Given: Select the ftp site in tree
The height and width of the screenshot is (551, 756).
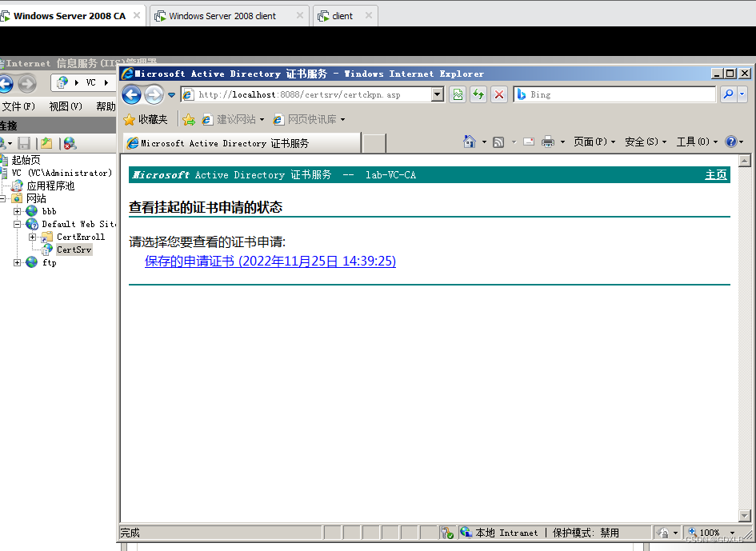Looking at the screenshot, I should [x=49, y=263].
